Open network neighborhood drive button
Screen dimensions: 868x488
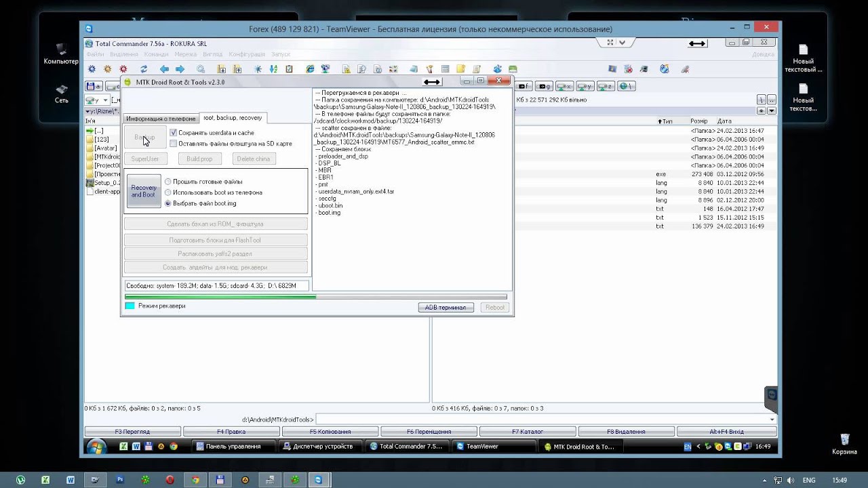pos(626,86)
